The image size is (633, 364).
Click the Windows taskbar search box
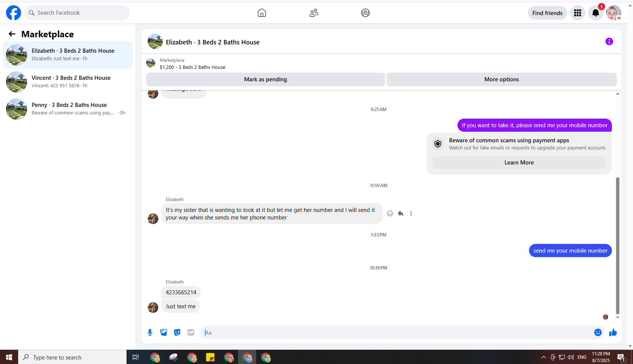point(72,357)
